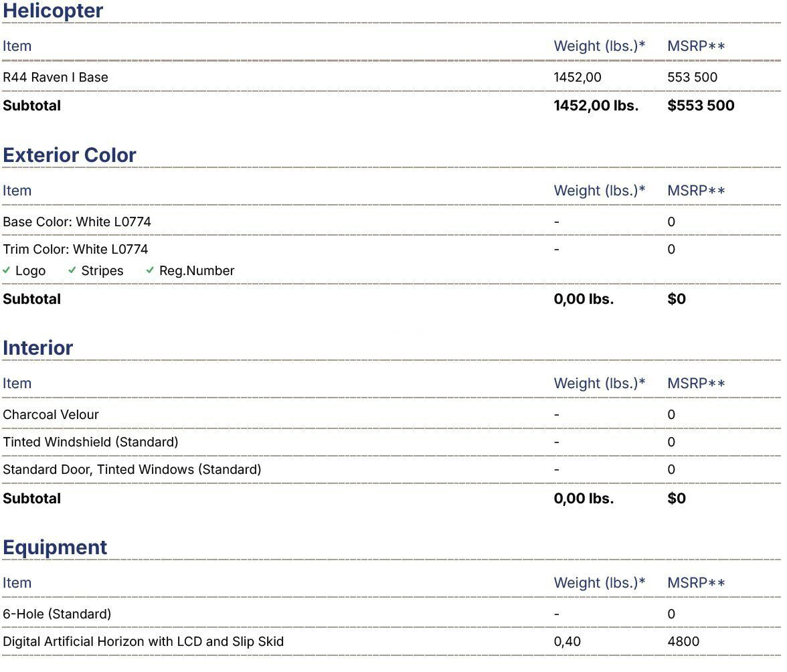Collapse the Interior section heading

pyautogui.click(x=38, y=347)
